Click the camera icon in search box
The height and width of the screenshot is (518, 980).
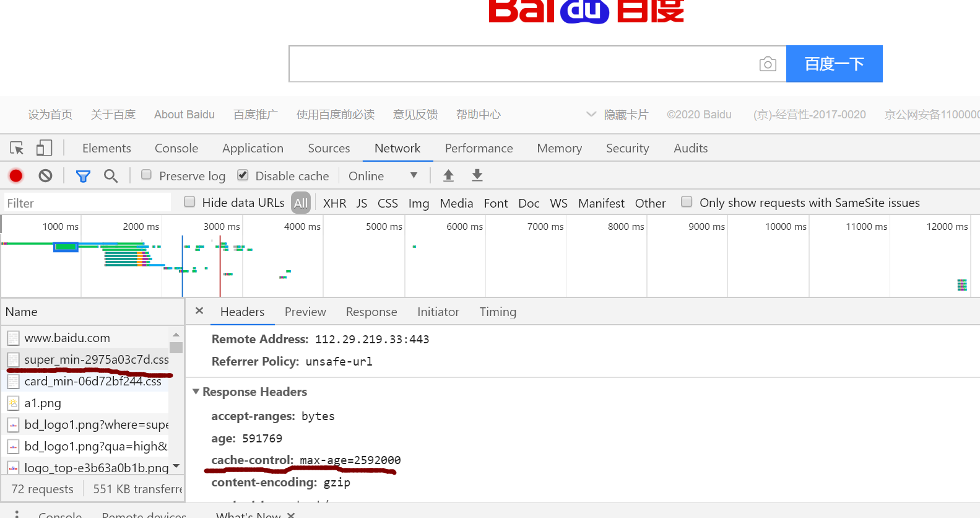coord(768,64)
